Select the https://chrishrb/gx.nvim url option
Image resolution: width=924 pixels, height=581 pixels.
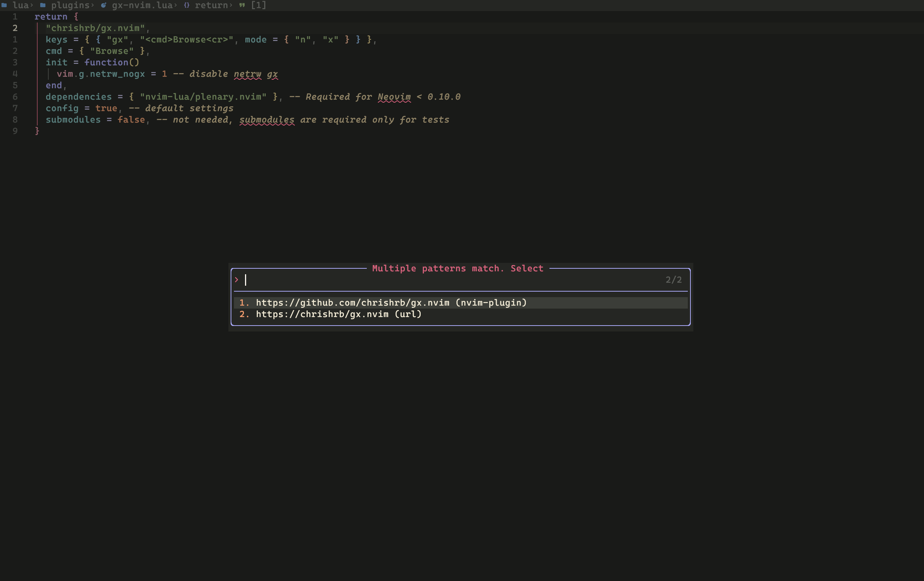pyautogui.click(x=338, y=314)
